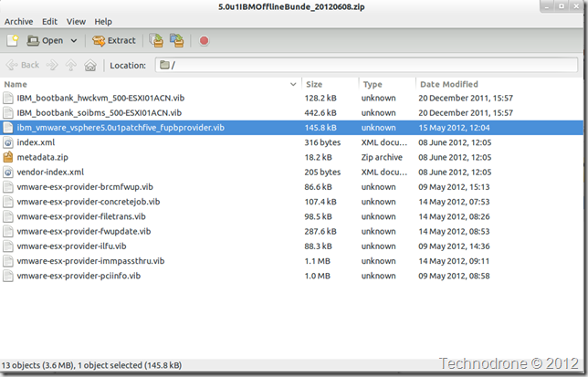Go to the Home location icon
Image resolution: width=588 pixels, height=377 pixels.
click(x=90, y=65)
